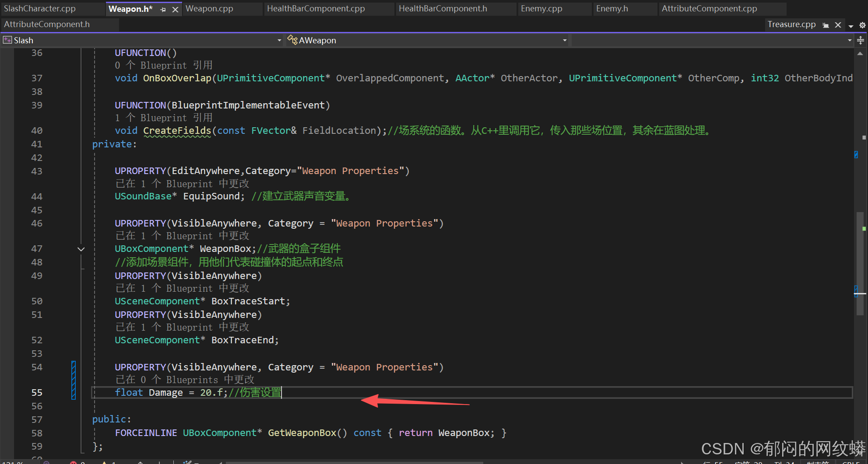Open Blueprint changes CodeLens above BoxTraceEnd
Screen dimensions: 868x464
[x=182, y=328]
